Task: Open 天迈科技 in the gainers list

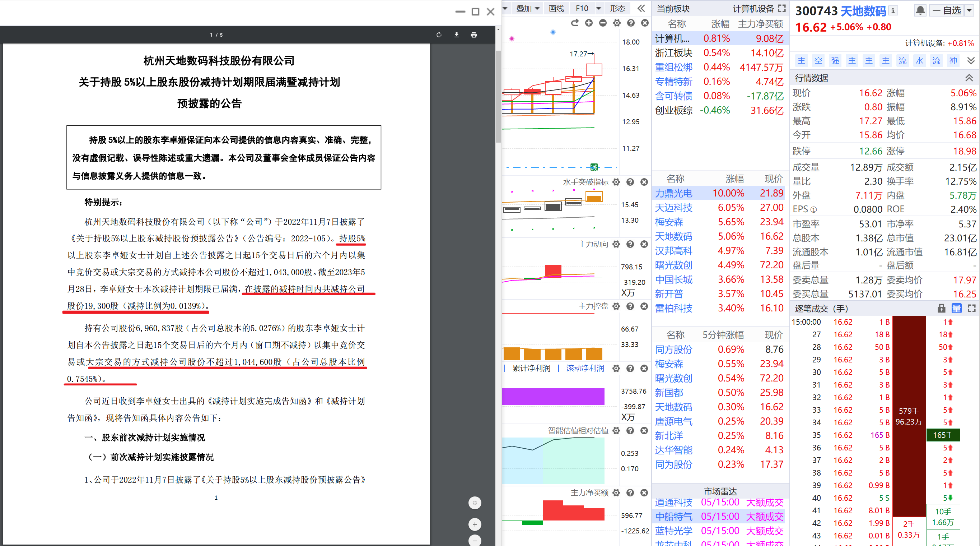Action: (673, 208)
